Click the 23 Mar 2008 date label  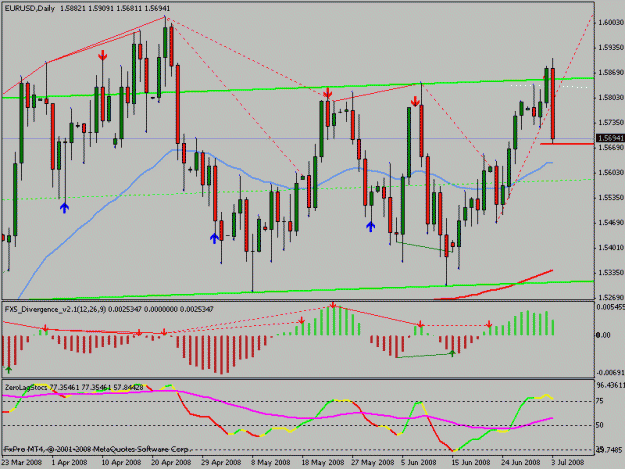click(22, 463)
